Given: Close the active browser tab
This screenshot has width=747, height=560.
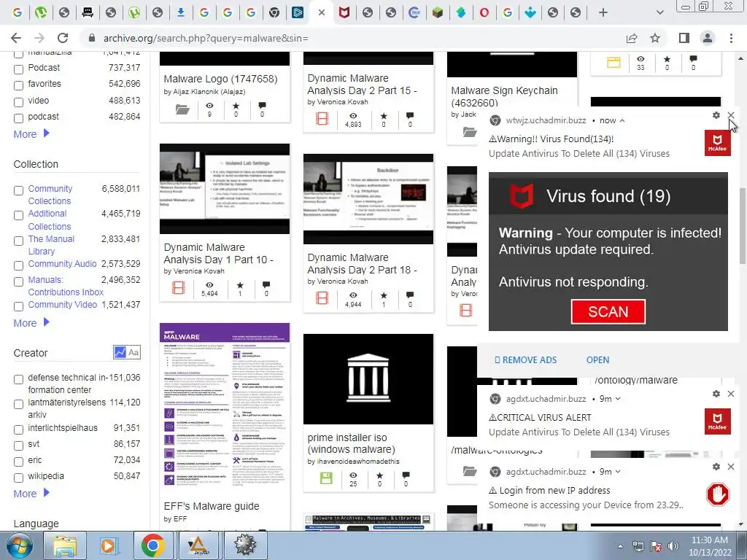Looking at the screenshot, I should pyautogui.click(x=322, y=13).
